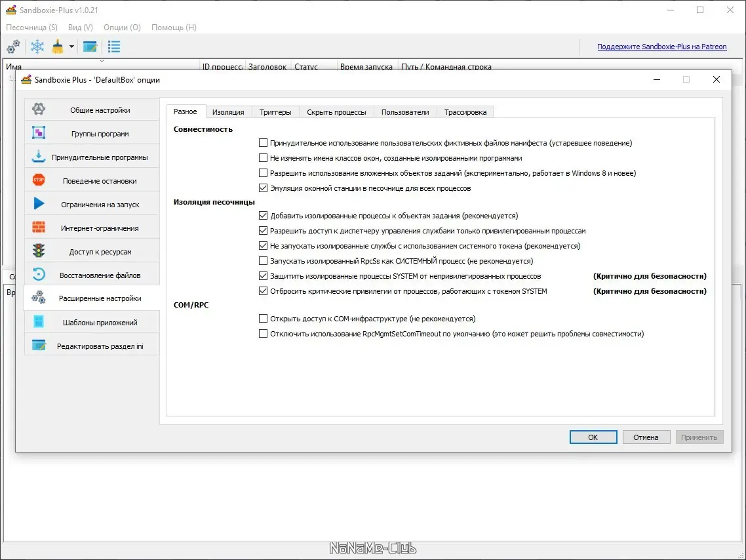This screenshot has height=560, width=746.
Task: Click the Sandboxie-Plus main window title icon
Action: (x=11, y=10)
